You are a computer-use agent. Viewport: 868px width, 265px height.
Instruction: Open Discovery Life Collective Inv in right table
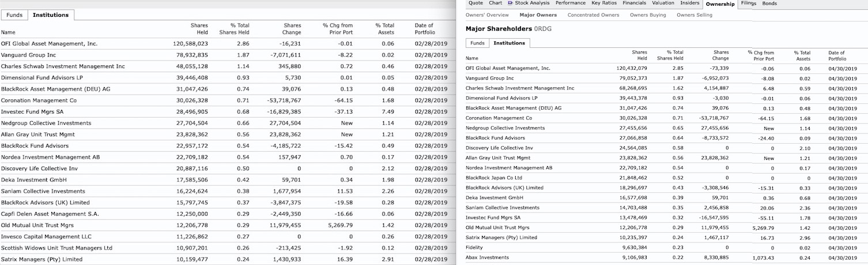[499, 148]
